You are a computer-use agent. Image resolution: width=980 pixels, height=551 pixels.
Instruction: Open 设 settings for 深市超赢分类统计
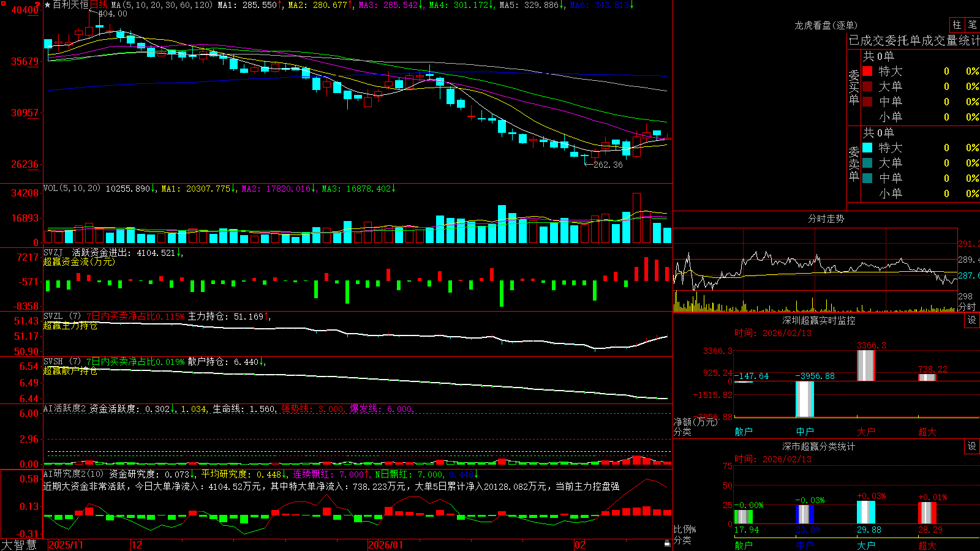972,446
